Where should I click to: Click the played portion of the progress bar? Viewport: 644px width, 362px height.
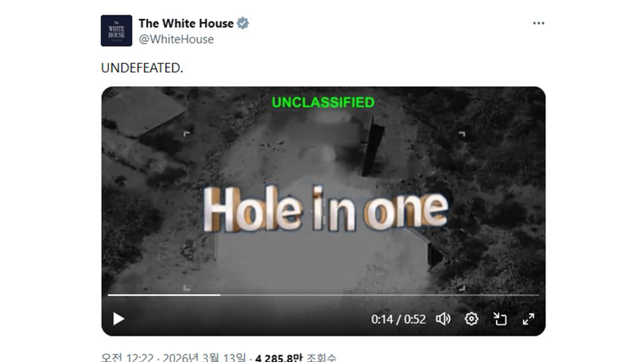(x=164, y=295)
